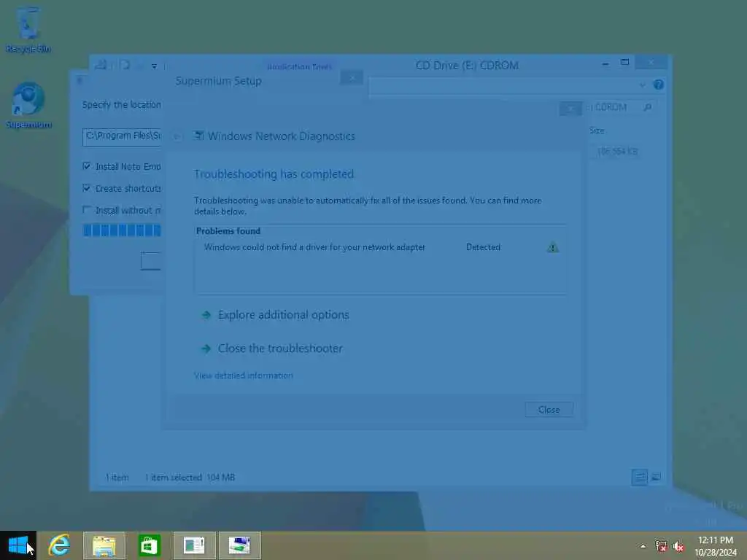Close the Supermium Setup dialog

click(x=352, y=77)
